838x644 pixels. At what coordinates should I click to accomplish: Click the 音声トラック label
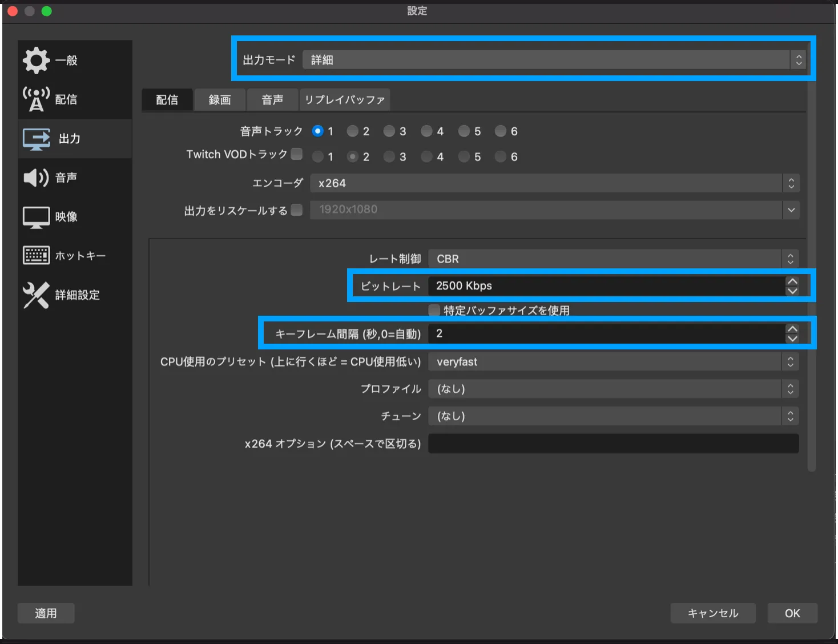click(271, 131)
